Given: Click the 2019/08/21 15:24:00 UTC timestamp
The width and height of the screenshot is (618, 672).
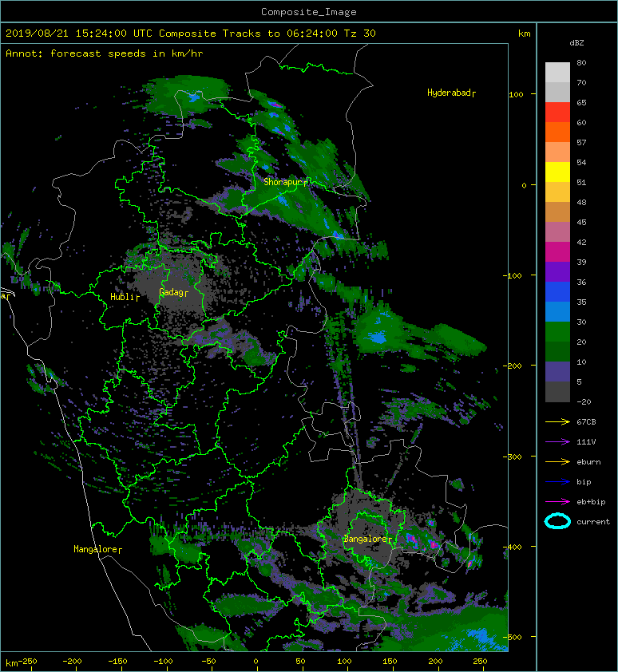Looking at the screenshot, I should 79,34.
